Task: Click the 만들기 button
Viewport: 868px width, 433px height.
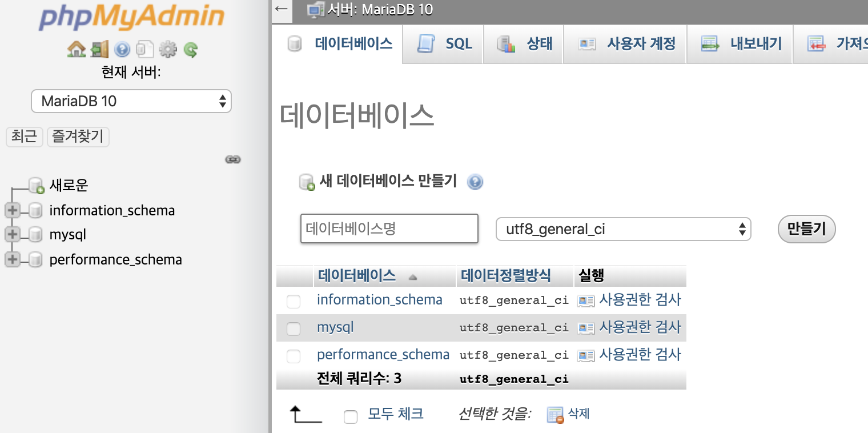Action: 806,230
